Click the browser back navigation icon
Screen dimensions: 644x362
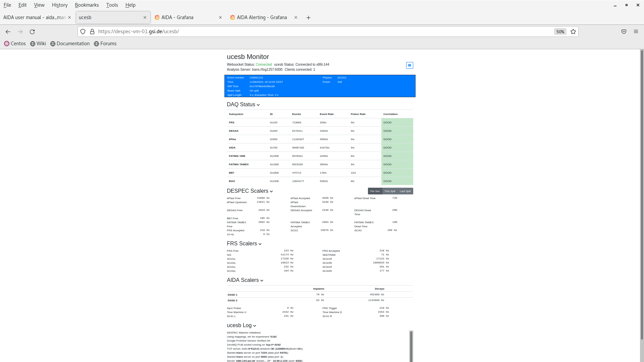coord(8,32)
